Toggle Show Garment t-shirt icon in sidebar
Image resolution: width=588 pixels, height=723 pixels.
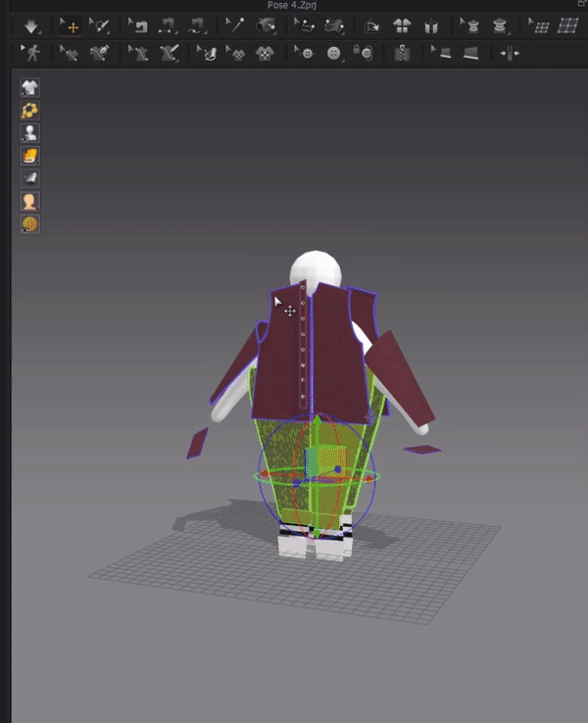pos(30,87)
